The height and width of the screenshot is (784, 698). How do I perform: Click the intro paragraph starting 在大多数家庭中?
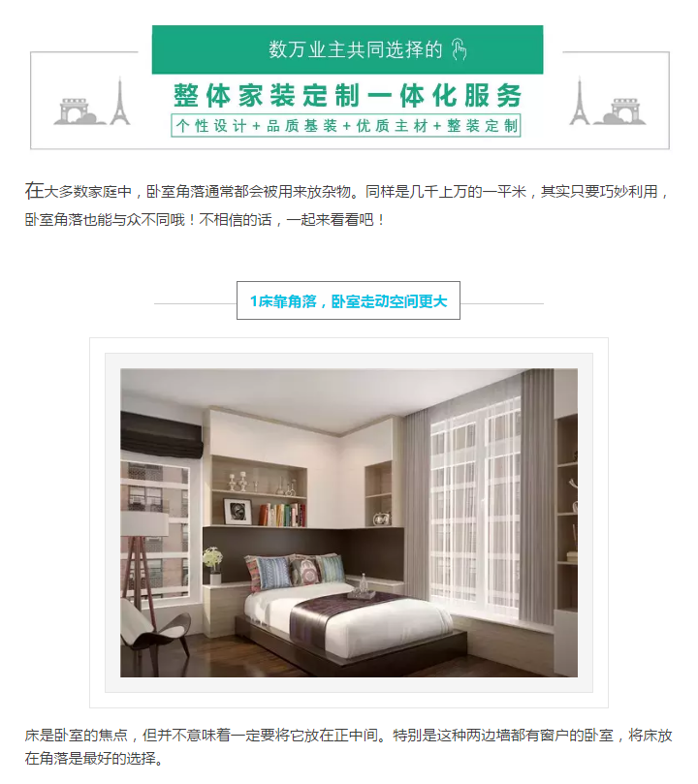(347, 205)
